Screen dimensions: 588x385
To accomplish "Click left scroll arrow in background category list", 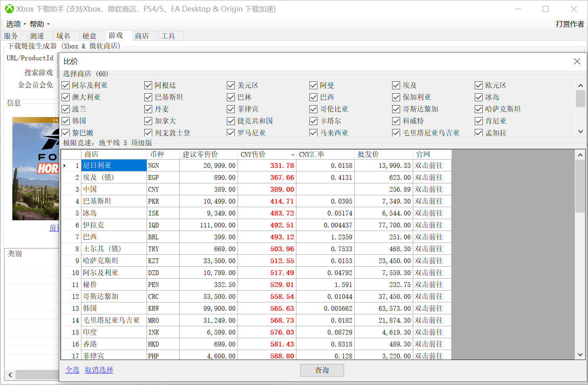I will tap(10, 375).
